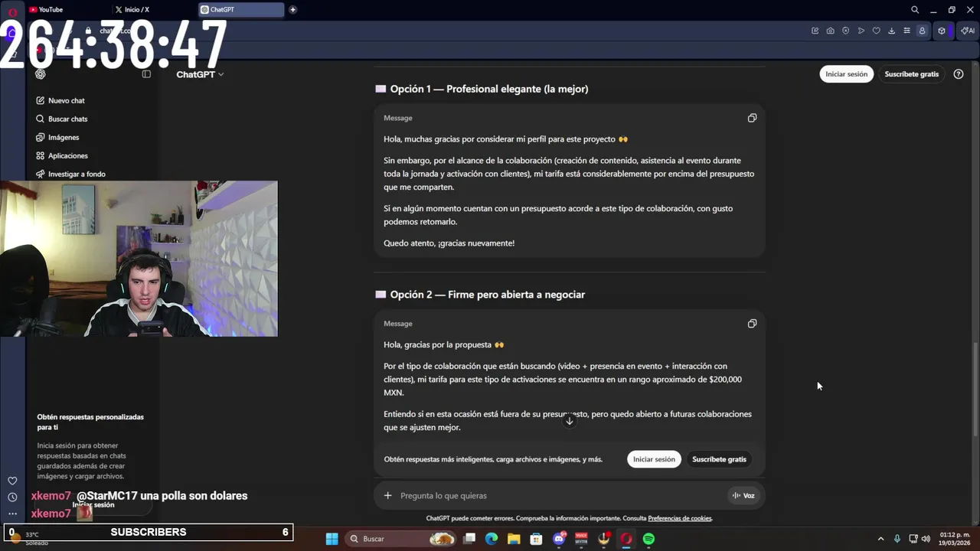Select the ChatGPT browser tab
This screenshot has height=551, width=980.
(x=240, y=10)
